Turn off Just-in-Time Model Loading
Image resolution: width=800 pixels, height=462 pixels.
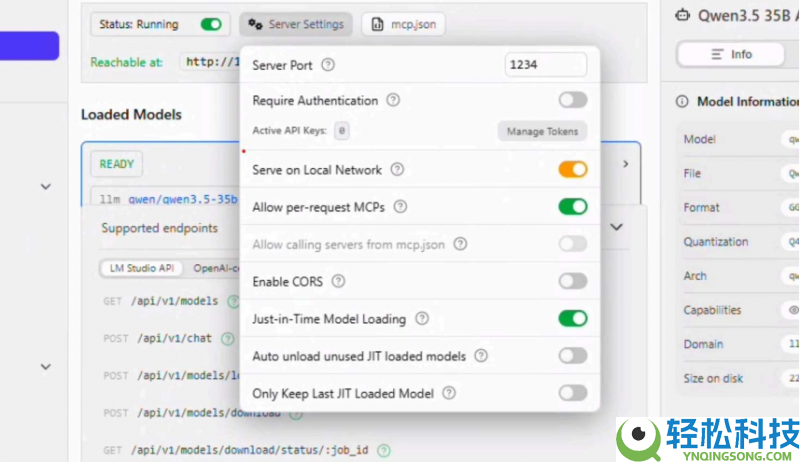click(572, 319)
